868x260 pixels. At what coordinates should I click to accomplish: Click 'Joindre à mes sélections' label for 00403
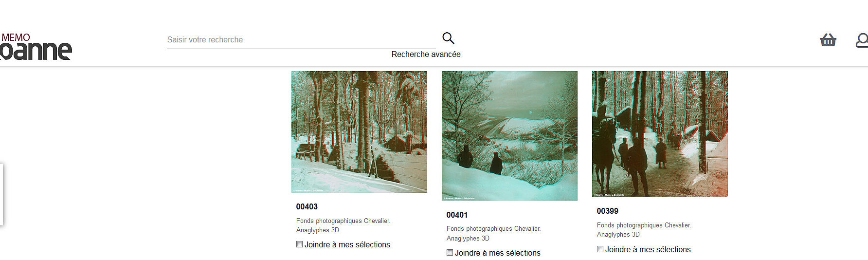[x=347, y=244]
